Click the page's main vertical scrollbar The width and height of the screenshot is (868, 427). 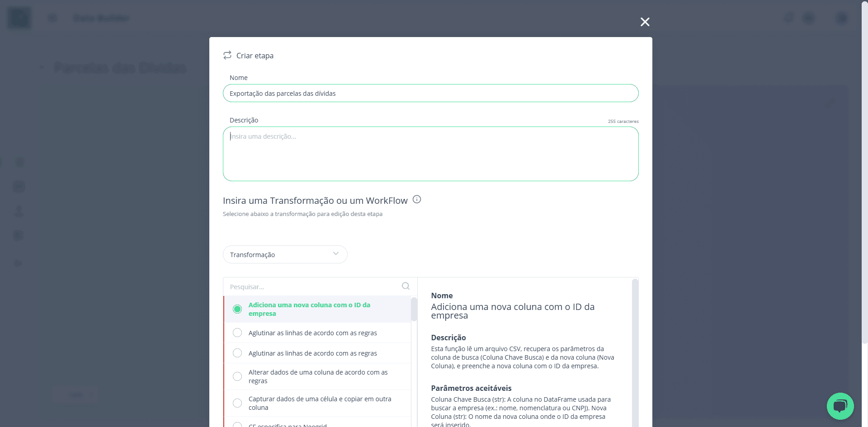click(x=864, y=172)
